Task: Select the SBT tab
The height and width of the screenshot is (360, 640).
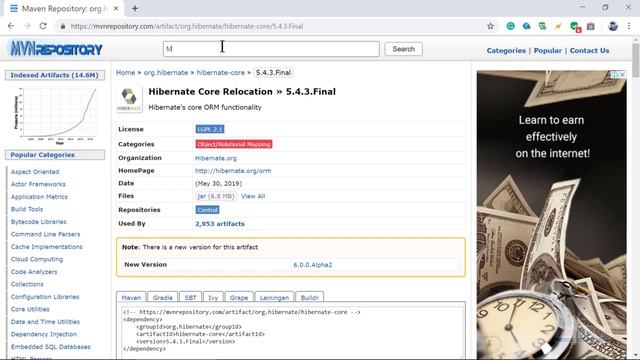Action: click(x=190, y=297)
